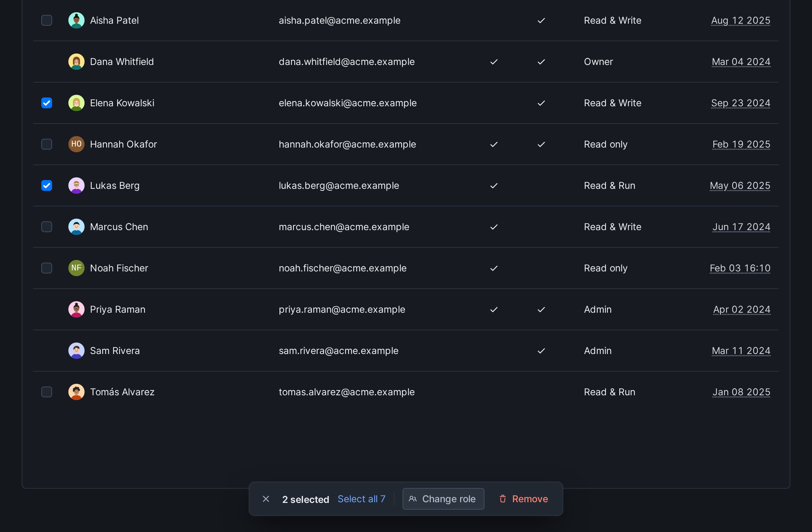The image size is (812, 532).
Task: Click Aisha Patel's Read & Write role
Action: pyautogui.click(x=613, y=21)
